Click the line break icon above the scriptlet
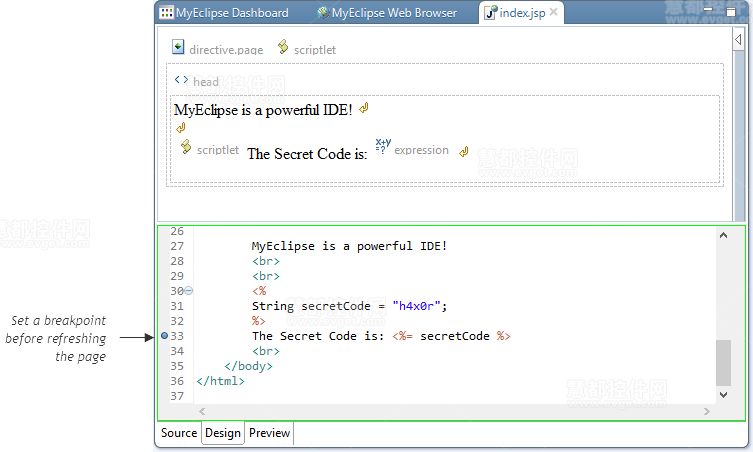This screenshot has height=452, width=753. 181,128
